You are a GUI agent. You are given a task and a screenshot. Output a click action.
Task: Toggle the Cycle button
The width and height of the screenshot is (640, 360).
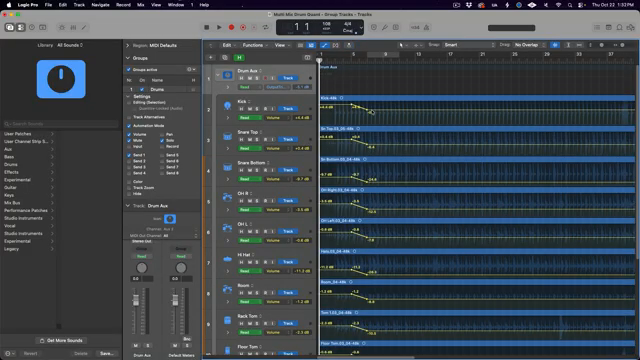(266, 27)
